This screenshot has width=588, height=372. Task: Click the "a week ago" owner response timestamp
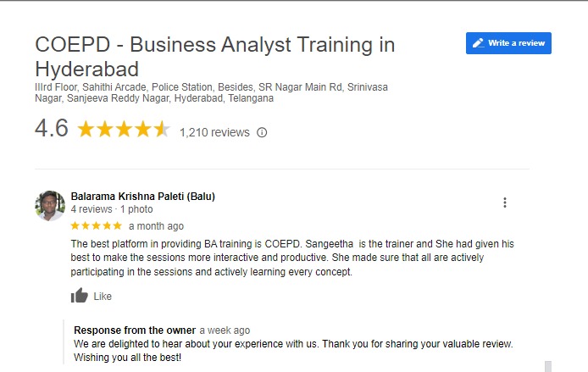click(x=225, y=330)
